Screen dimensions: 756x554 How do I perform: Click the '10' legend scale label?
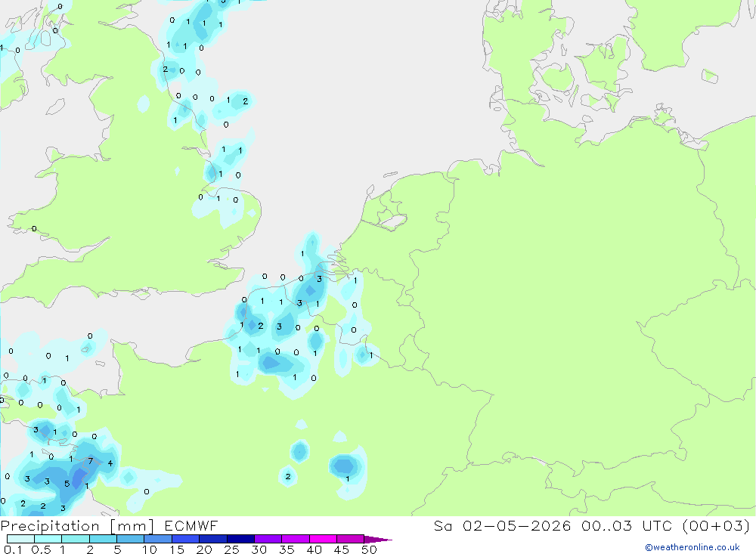pyautogui.click(x=150, y=549)
